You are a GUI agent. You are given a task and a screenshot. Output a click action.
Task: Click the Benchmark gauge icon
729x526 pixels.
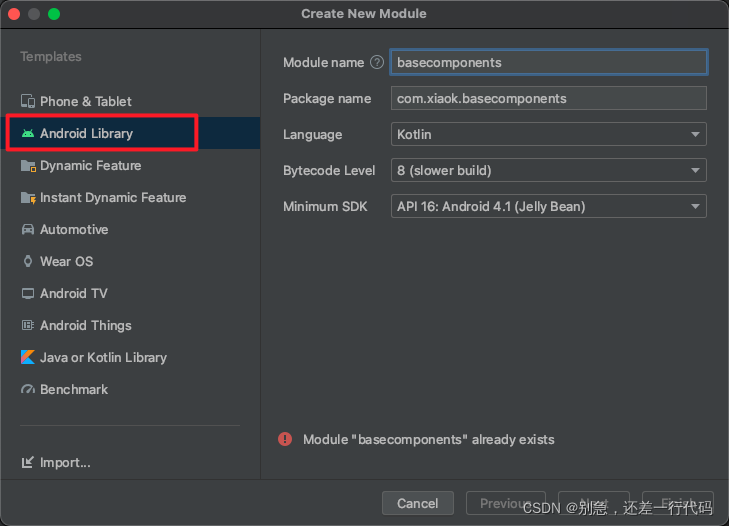(28, 389)
